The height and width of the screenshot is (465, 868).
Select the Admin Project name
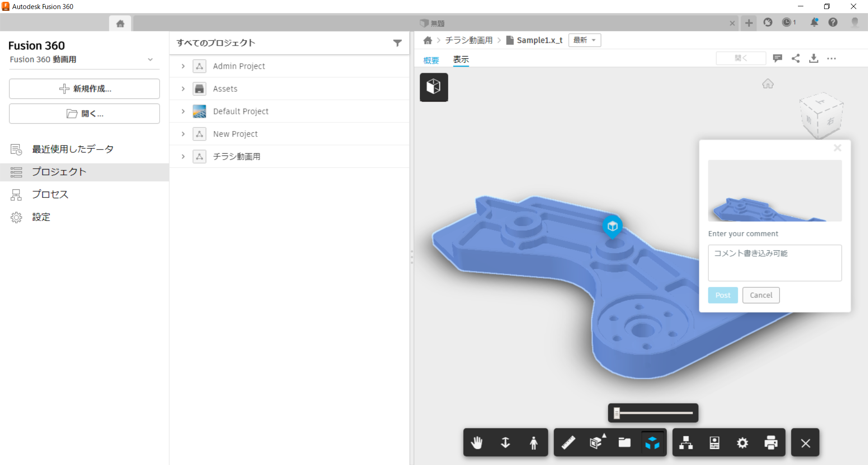239,66
